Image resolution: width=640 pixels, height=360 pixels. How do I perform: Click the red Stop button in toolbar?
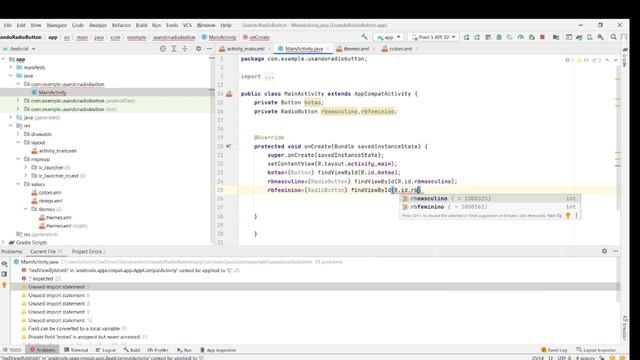coord(542,37)
